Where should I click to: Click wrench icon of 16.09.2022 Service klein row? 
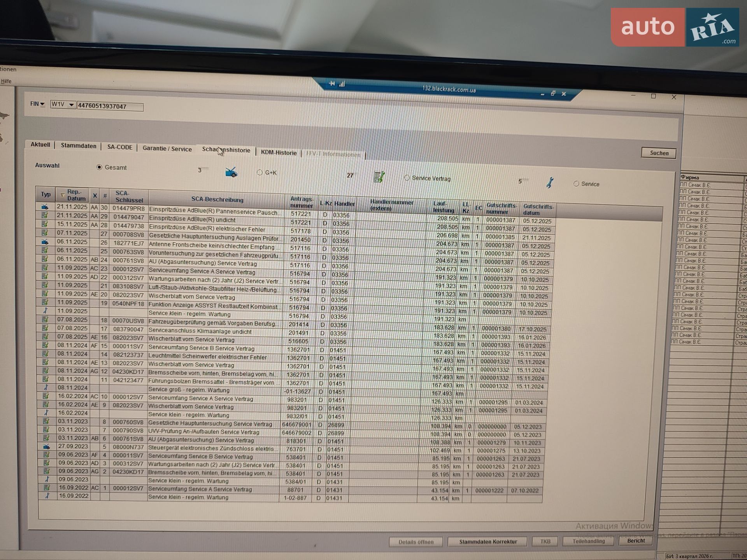(47, 495)
